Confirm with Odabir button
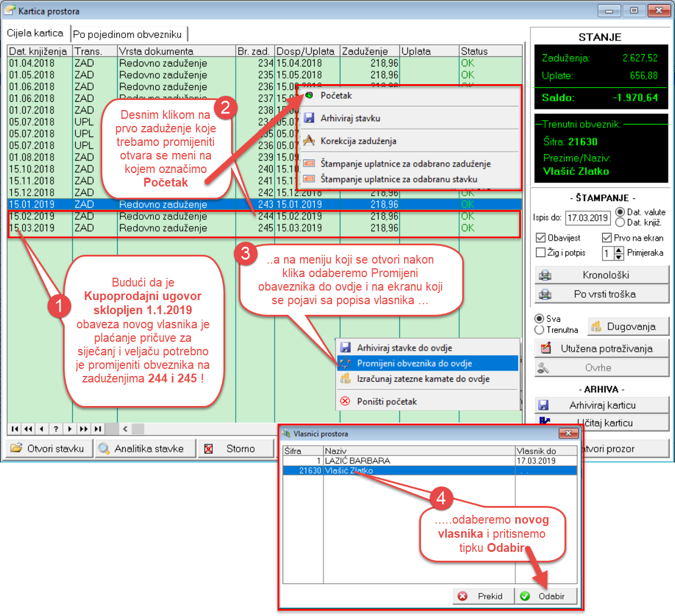Image resolution: width=675 pixels, height=616 pixels. pos(546,596)
